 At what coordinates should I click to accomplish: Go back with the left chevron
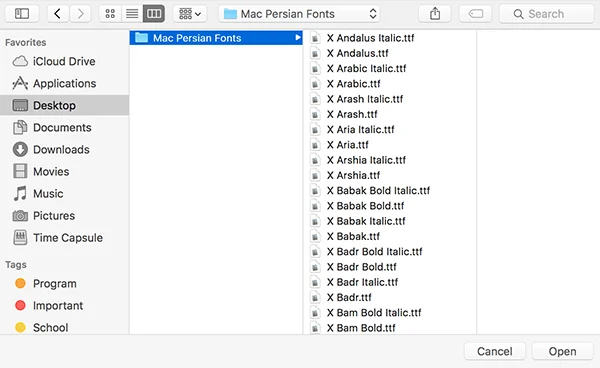57,14
